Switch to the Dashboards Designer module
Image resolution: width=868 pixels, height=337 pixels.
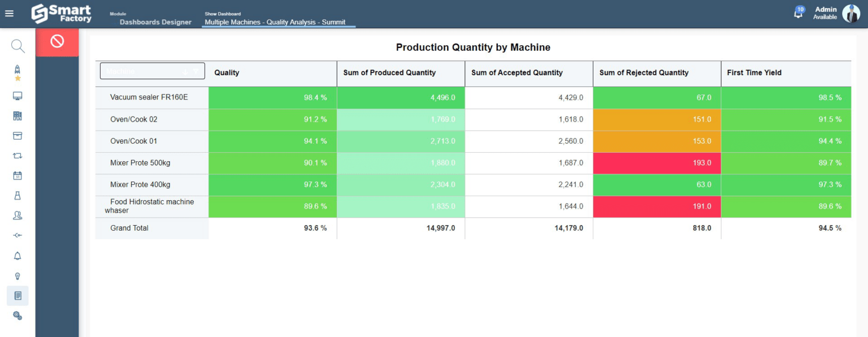[x=155, y=22]
